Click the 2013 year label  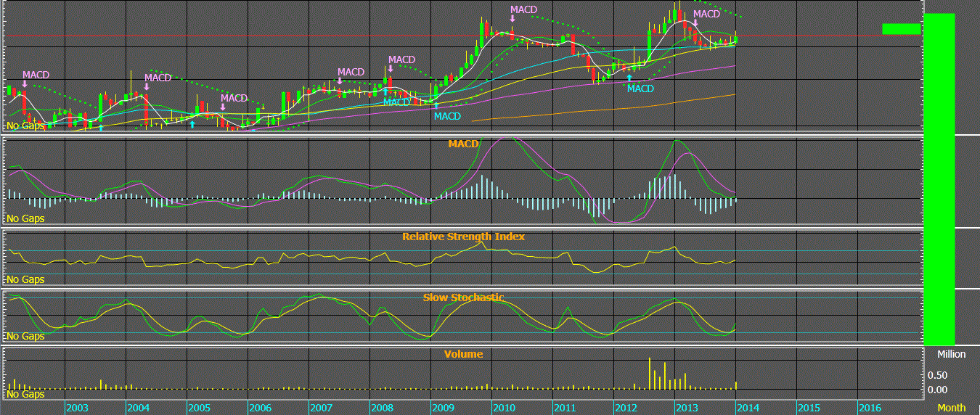tap(687, 408)
